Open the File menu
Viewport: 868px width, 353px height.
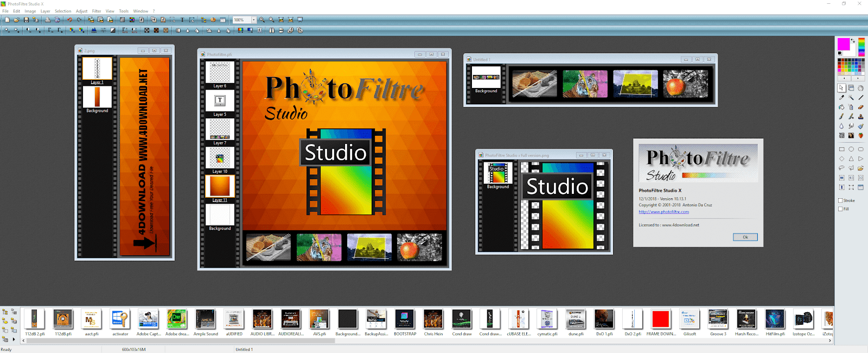[5, 11]
